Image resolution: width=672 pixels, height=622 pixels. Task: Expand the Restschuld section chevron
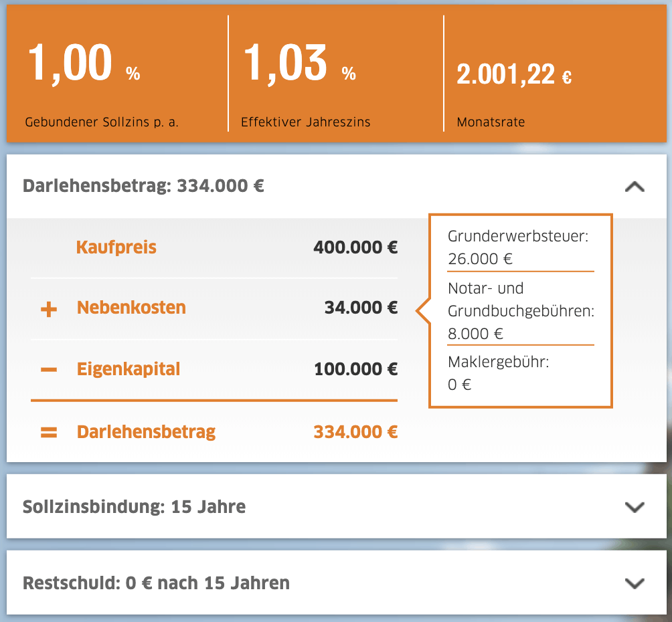point(634,583)
